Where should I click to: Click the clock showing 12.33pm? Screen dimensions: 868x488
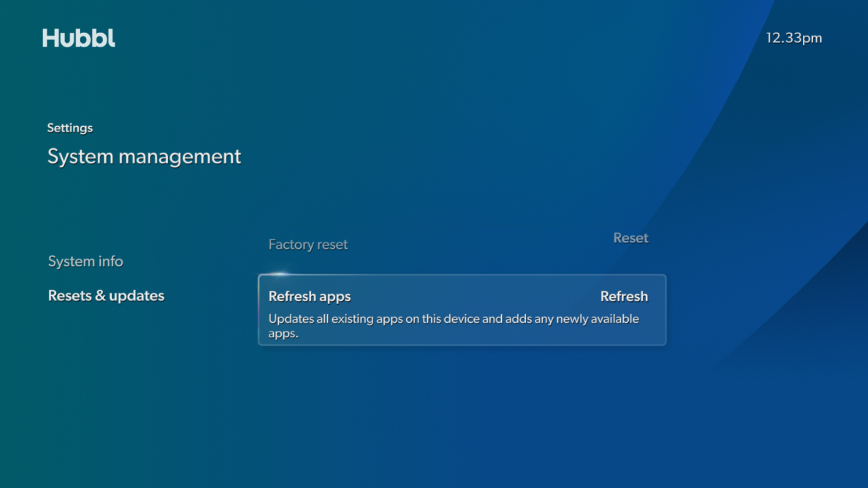pyautogui.click(x=794, y=37)
